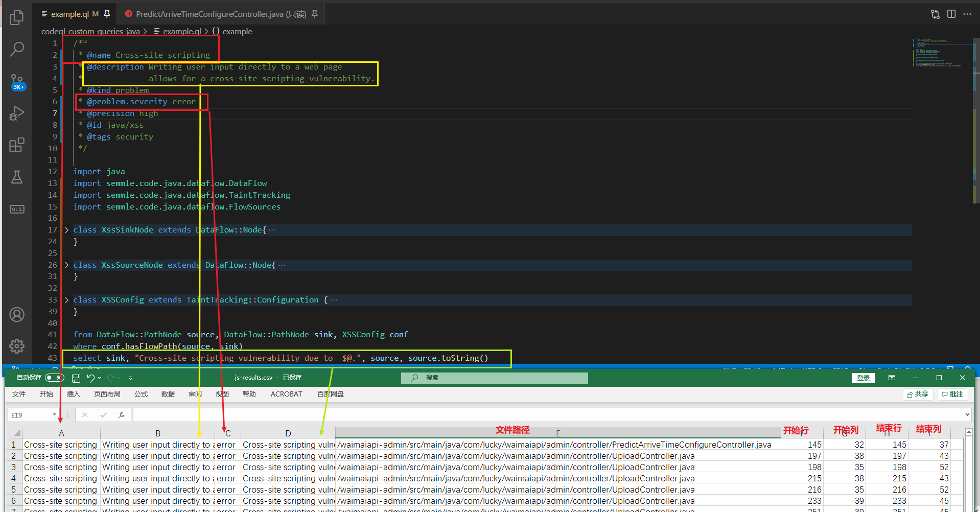Screen dimensions: 980x512
Task: Open the Excel 数据 ribbon tab
Action: coord(168,394)
